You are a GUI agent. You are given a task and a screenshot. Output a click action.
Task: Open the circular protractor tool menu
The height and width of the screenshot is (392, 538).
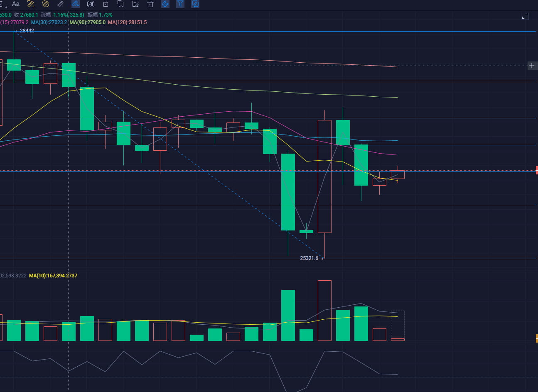[x=45, y=4]
